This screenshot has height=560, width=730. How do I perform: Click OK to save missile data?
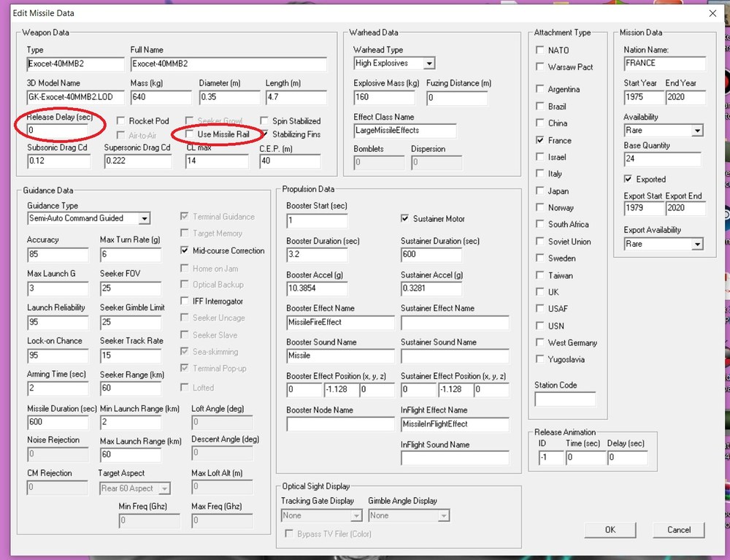click(610, 530)
